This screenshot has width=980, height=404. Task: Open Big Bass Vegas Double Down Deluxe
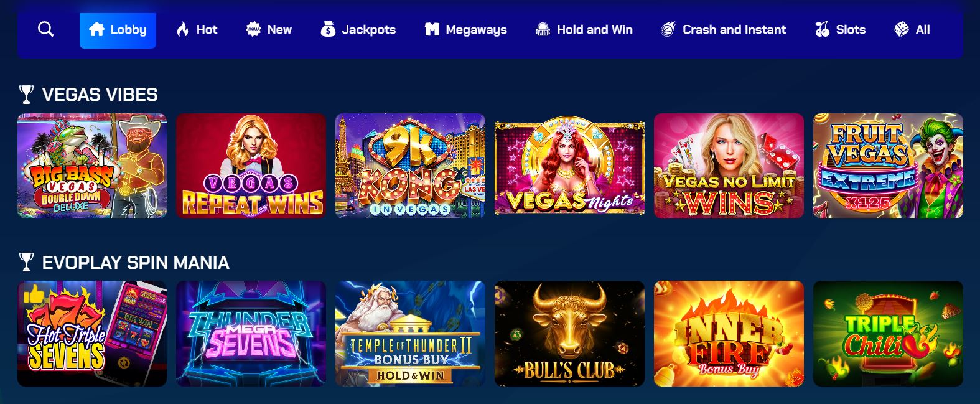click(92, 166)
